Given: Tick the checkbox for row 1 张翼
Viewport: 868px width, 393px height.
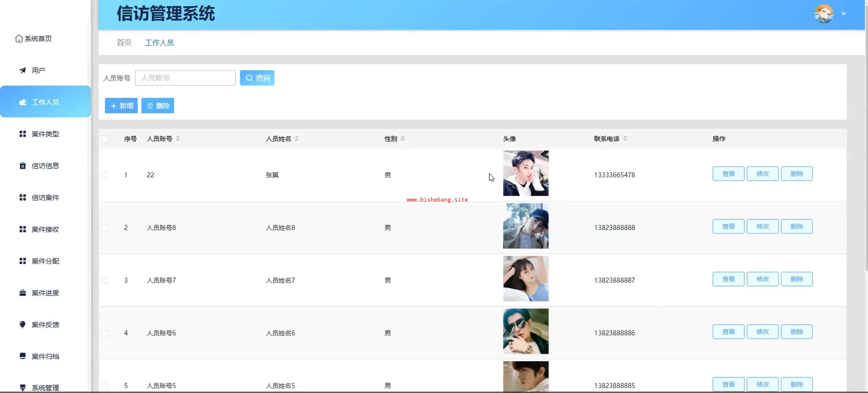Looking at the screenshot, I should pyautogui.click(x=105, y=175).
